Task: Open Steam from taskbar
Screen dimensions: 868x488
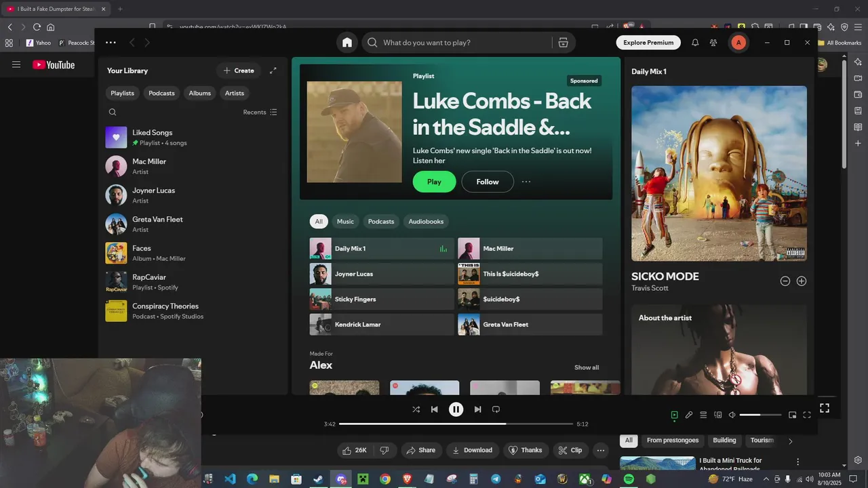Action: (318, 479)
